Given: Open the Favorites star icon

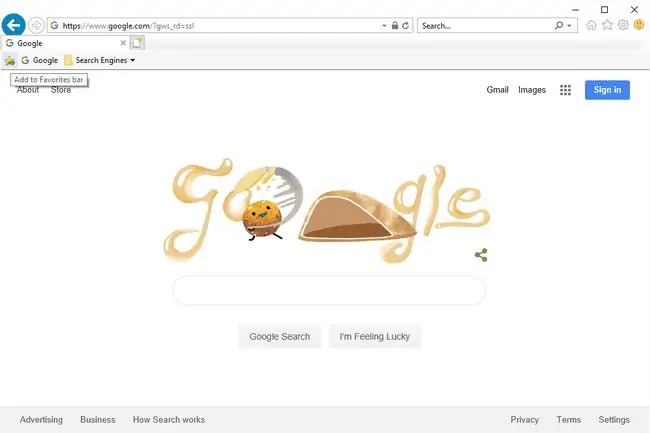Looking at the screenshot, I should pyautogui.click(x=607, y=25).
